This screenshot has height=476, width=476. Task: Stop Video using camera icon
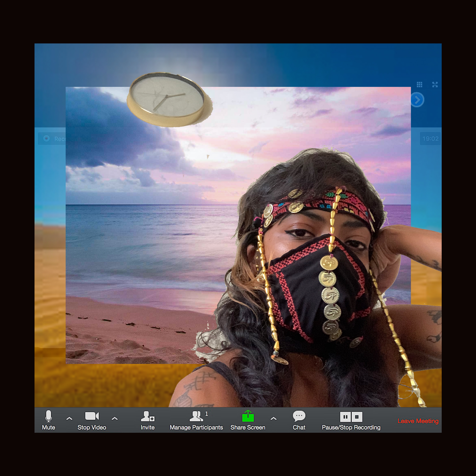click(92, 416)
